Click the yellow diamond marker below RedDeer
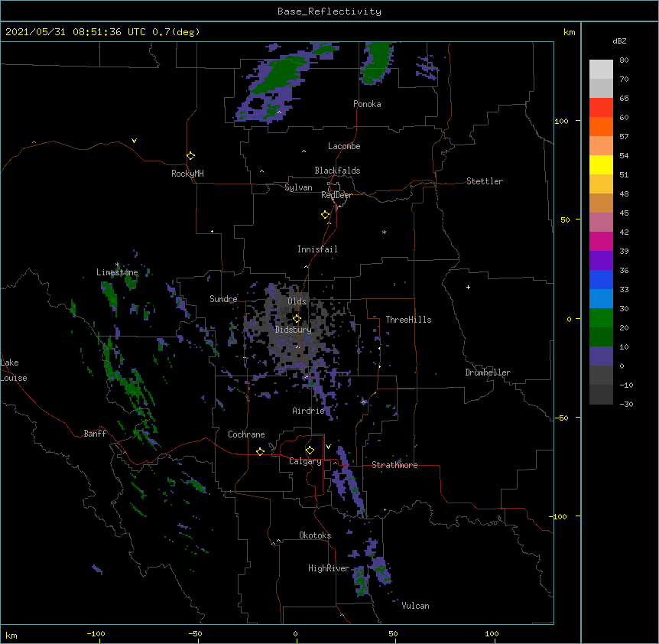Image resolution: width=659 pixels, height=644 pixels. [325, 215]
